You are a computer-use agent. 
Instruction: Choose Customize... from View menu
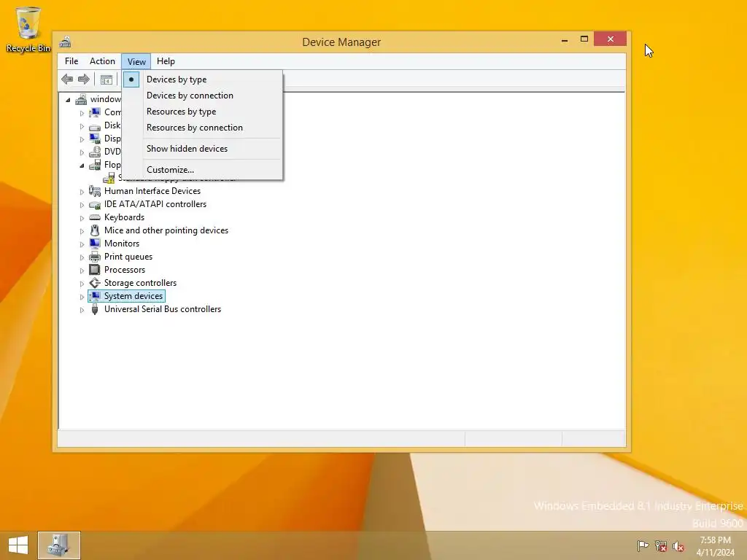202,169
